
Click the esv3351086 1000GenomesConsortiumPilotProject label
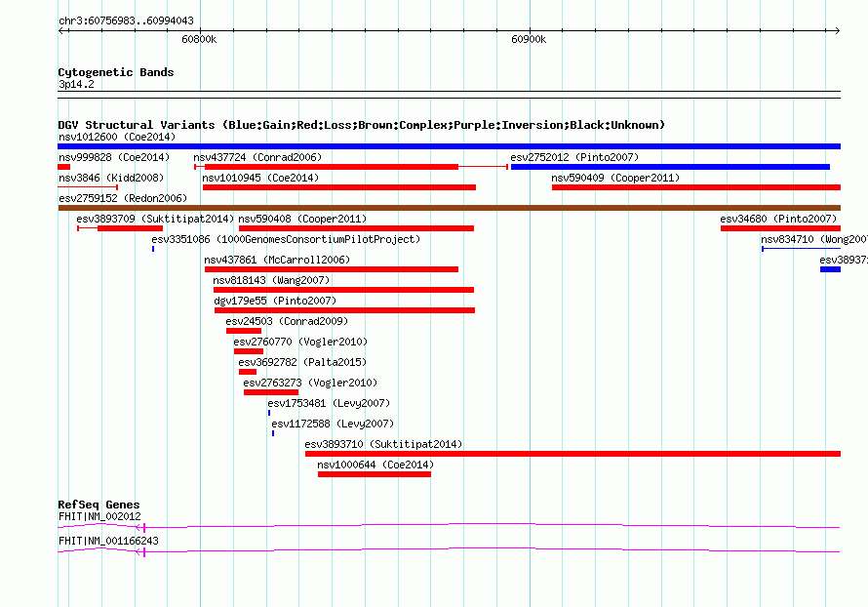pyautogui.click(x=286, y=239)
